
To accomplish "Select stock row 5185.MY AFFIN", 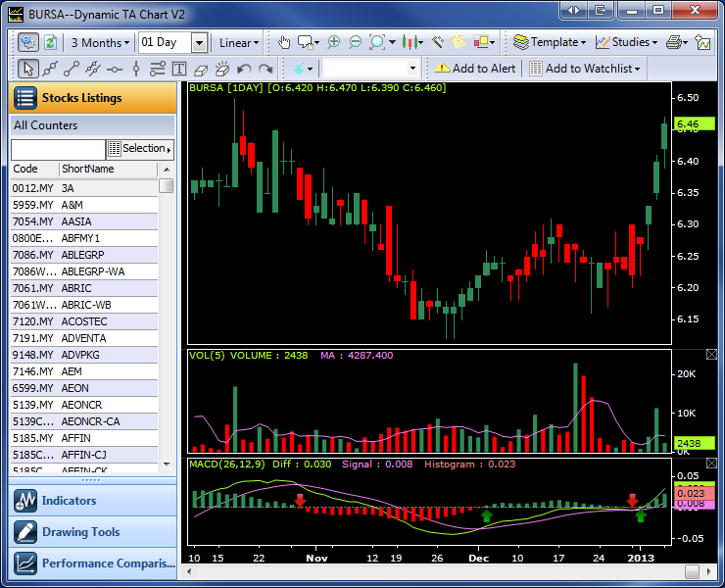I will (84, 438).
